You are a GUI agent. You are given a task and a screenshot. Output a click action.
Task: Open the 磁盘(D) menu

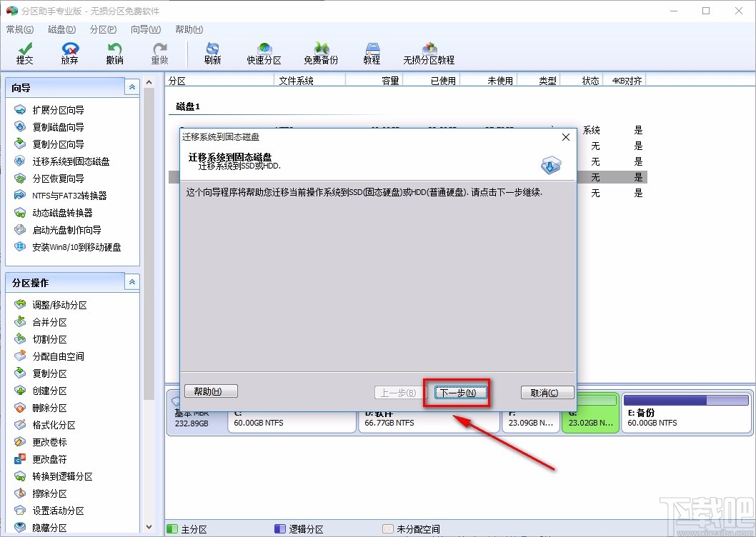tap(61, 29)
